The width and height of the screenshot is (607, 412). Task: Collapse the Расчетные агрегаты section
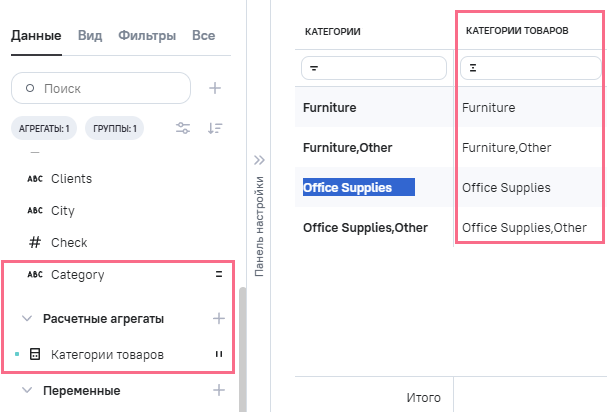[27, 318]
